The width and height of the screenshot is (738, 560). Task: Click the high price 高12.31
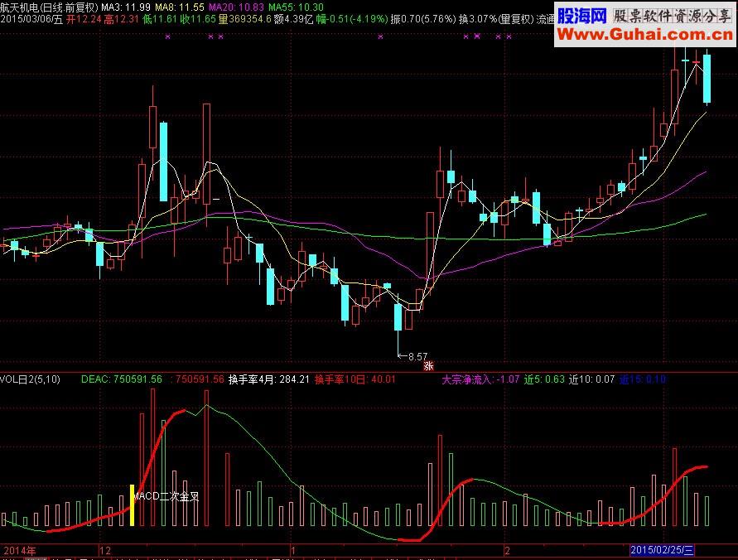tap(122, 19)
